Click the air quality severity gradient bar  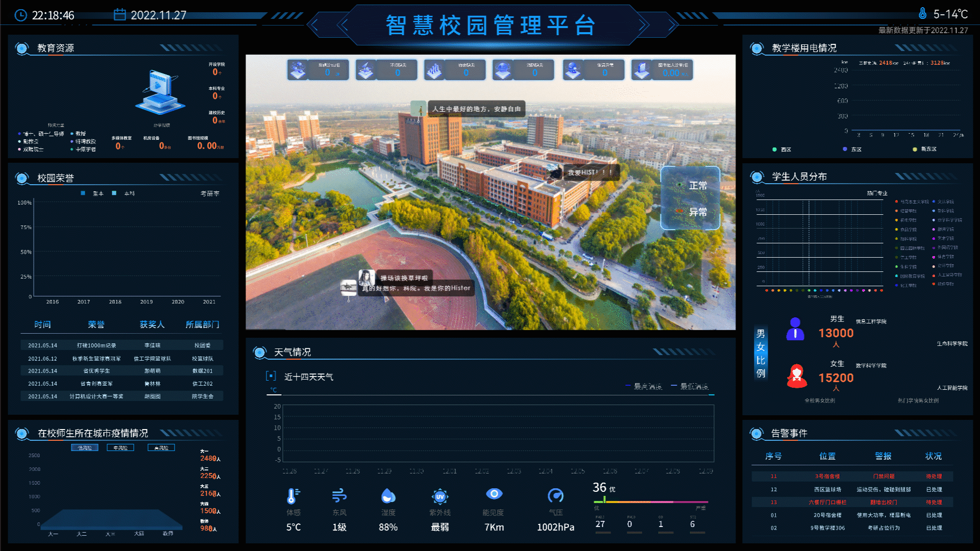click(651, 502)
